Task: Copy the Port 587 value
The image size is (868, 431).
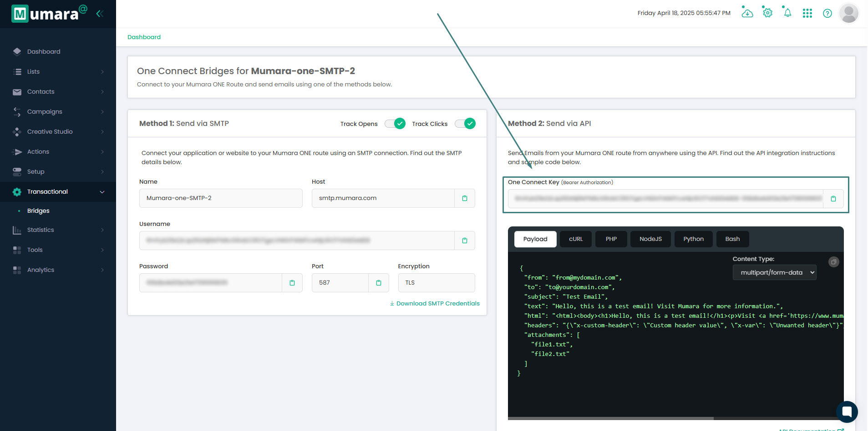Action: pyautogui.click(x=379, y=283)
